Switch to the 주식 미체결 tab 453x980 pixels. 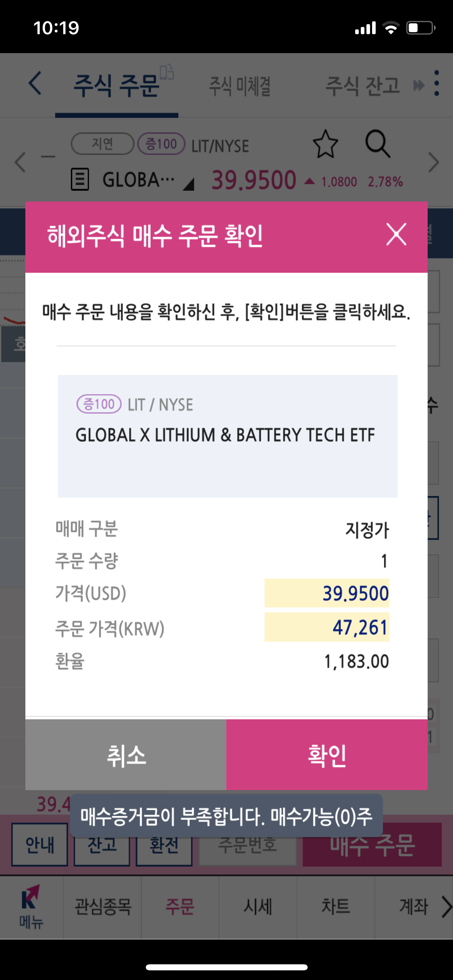click(x=240, y=86)
